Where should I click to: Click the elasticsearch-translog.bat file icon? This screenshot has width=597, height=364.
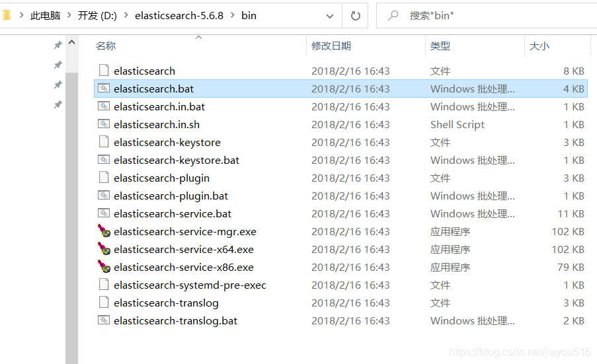[104, 320]
